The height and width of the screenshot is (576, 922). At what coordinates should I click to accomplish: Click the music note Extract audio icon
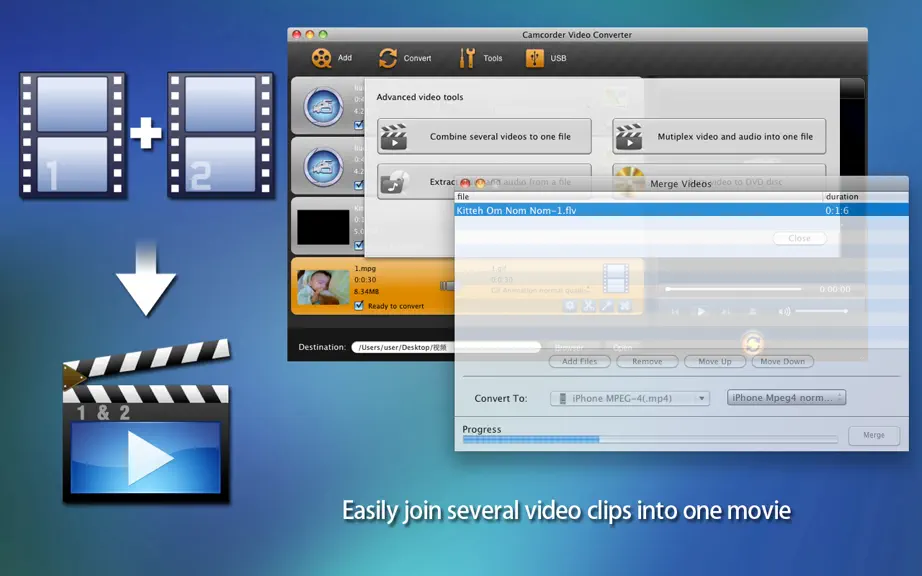394,182
